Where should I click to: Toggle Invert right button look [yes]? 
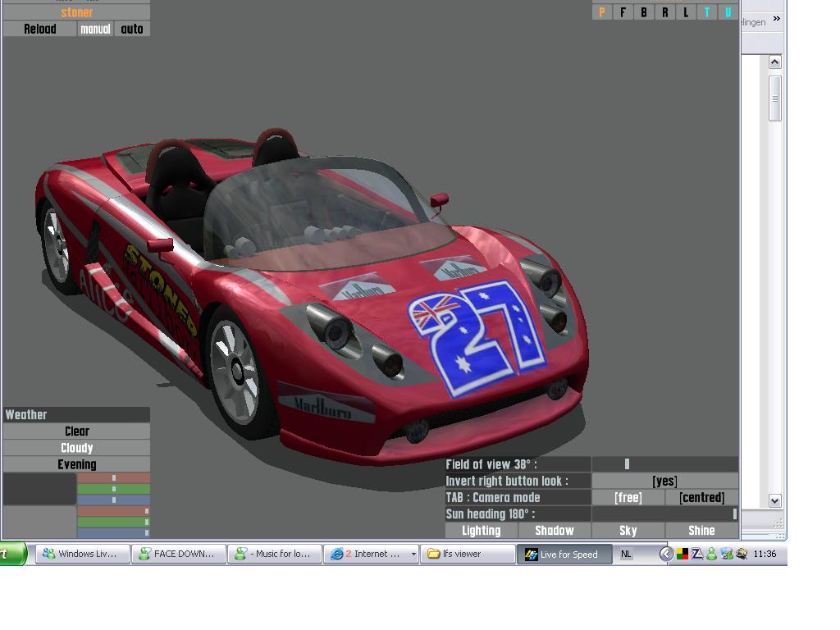[664, 481]
